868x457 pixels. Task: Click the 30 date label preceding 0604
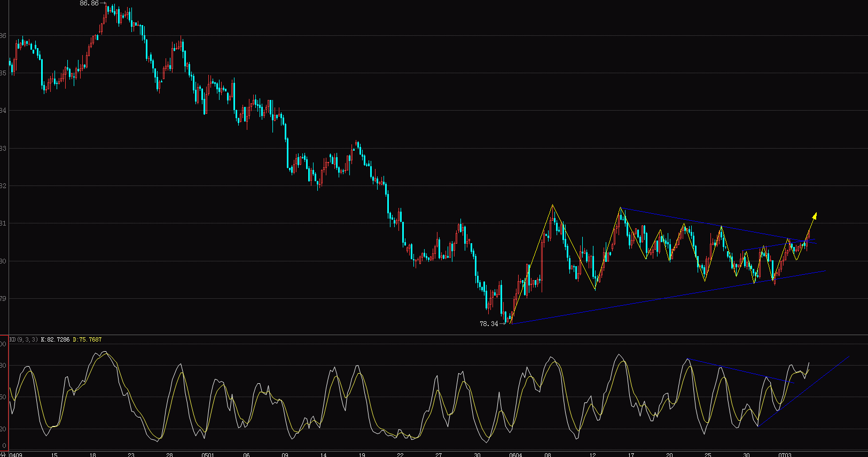point(477,455)
